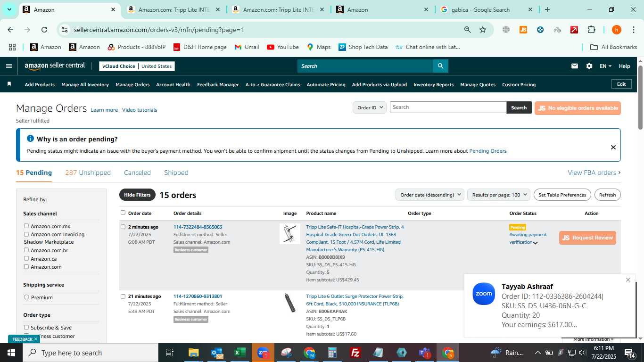Viewport: 644px width, 362px height.
Task: Open File Explorer from the taskbar
Action: coord(194,353)
